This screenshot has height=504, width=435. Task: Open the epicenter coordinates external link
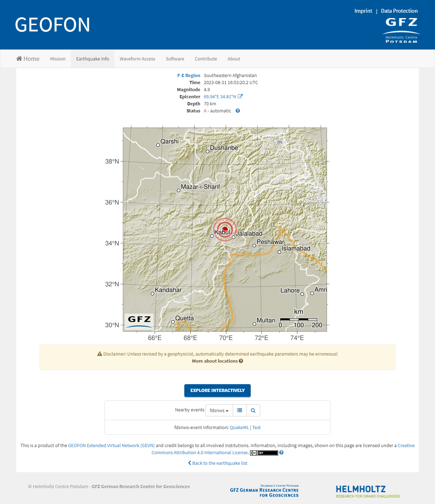[241, 96]
